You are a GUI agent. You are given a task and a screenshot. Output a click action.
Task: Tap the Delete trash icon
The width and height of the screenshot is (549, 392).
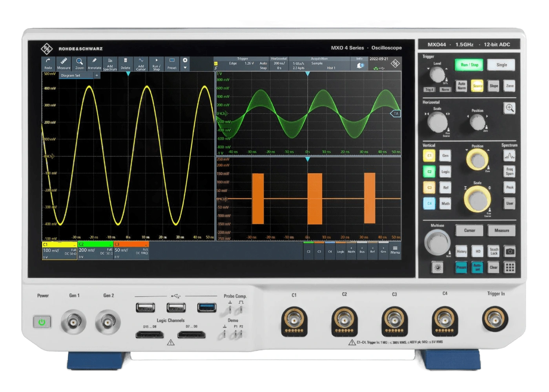[126, 64]
